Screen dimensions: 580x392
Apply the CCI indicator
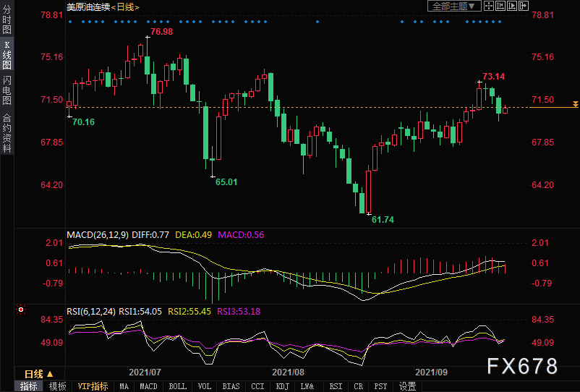[258, 386]
